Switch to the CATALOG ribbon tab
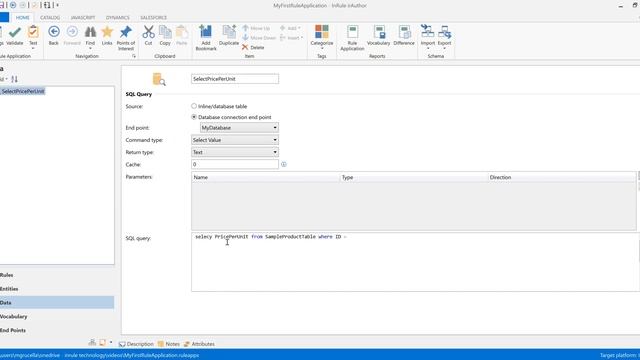 [50, 18]
